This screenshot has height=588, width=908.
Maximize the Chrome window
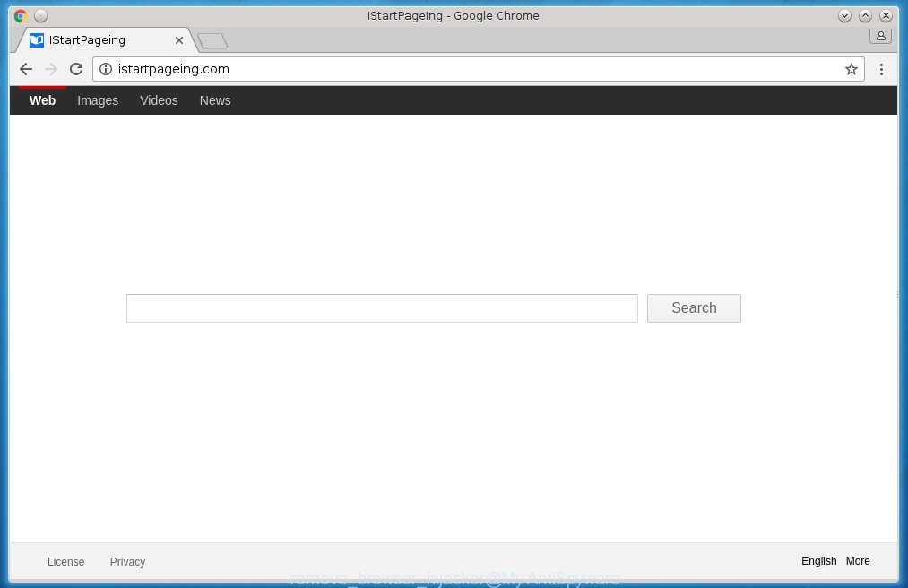click(865, 15)
